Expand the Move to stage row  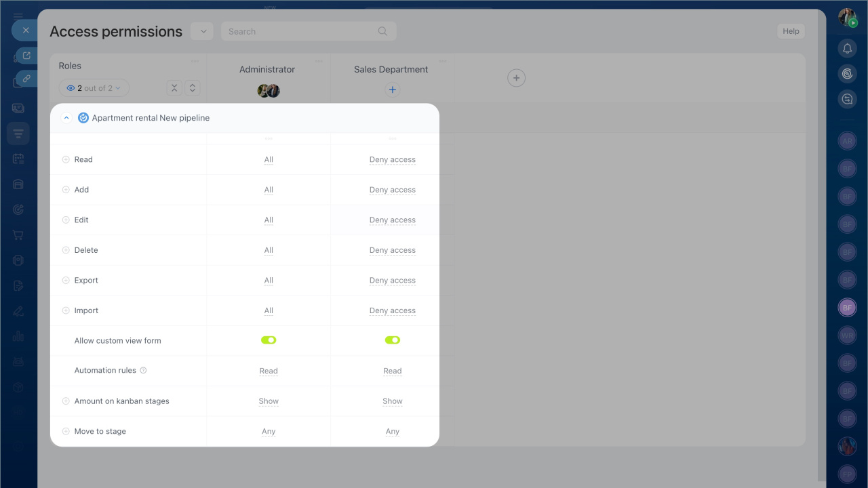click(x=66, y=432)
